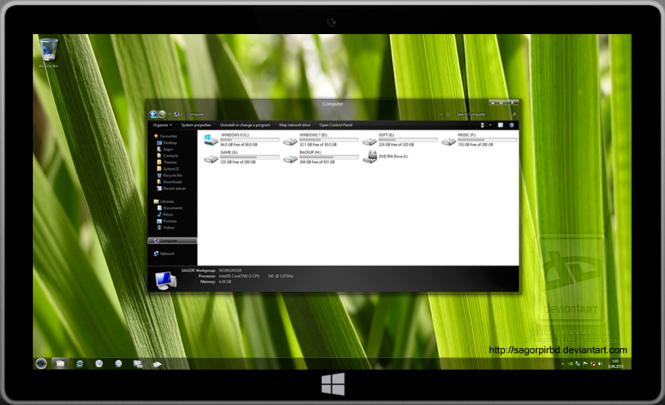Select the WINDOWS 7 (D:) drive icon
The width and height of the screenshot is (665, 405).
tap(291, 142)
